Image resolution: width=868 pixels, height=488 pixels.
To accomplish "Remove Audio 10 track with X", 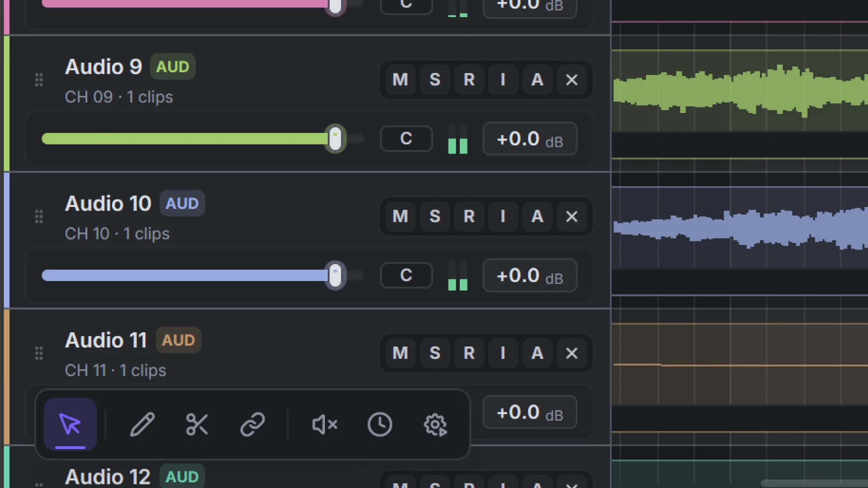I will click(x=572, y=216).
